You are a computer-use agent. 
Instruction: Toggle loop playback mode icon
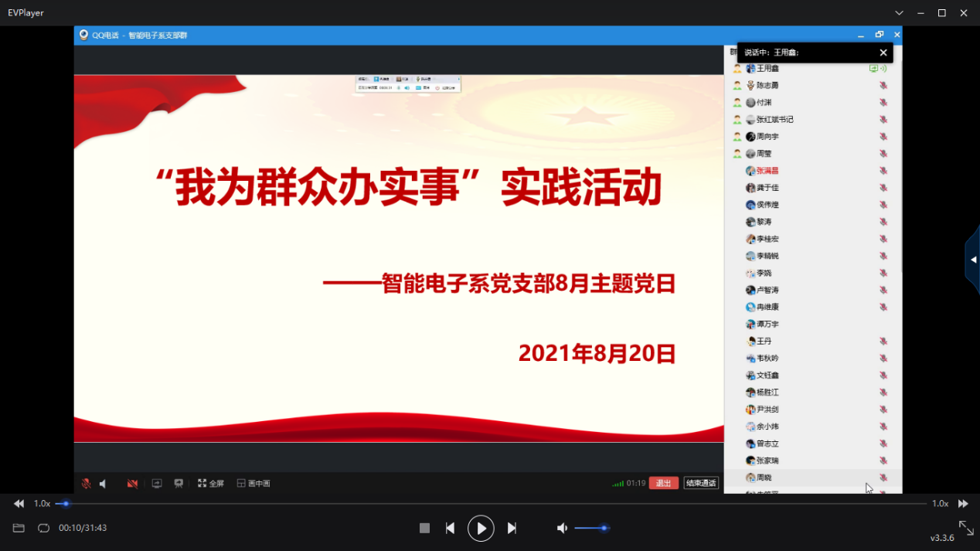[43, 528]
